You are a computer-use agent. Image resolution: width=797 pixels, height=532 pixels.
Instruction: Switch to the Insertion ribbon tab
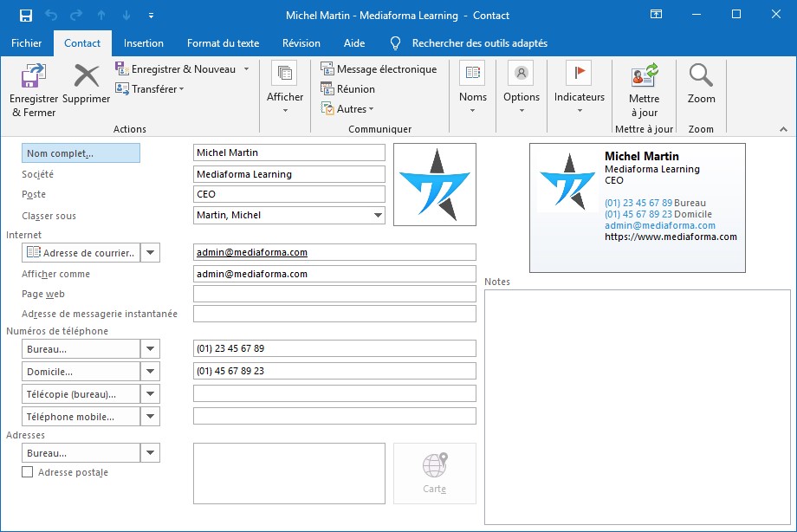(x=144, y=43)
